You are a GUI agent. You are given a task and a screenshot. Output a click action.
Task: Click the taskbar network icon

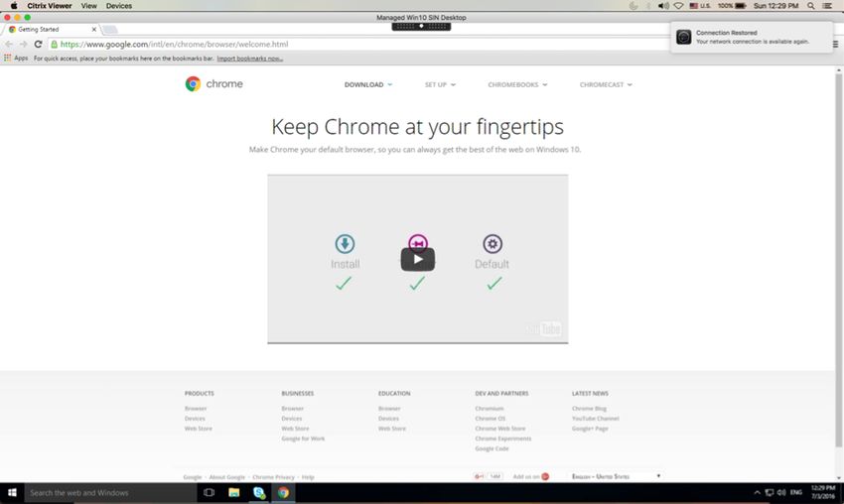770,493
